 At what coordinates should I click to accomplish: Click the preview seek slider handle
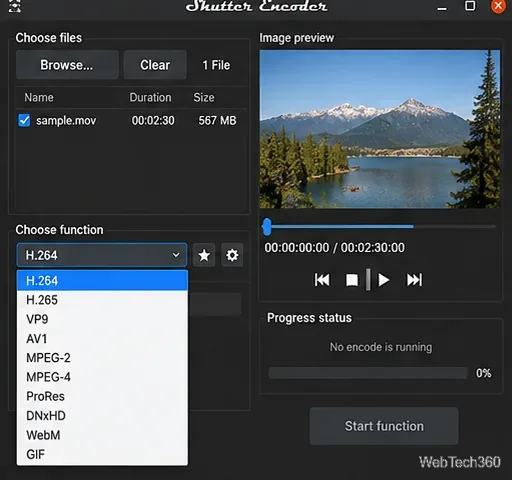tap(267, 227)
